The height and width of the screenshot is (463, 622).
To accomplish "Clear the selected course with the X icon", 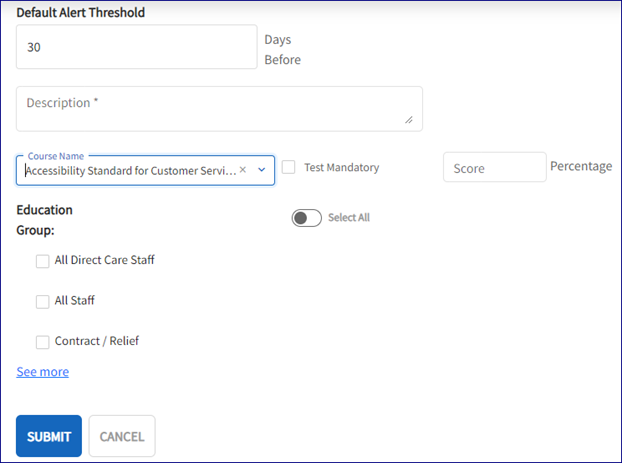I will 243,170.
